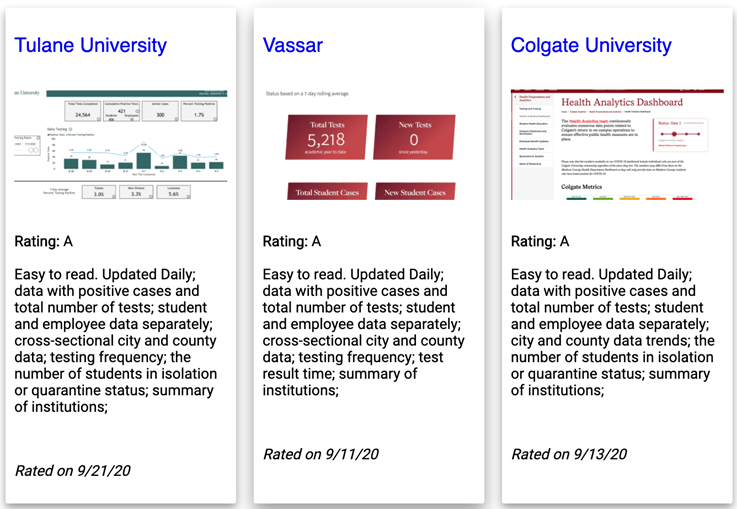Click the Colgate dashboard preview image

617,144
